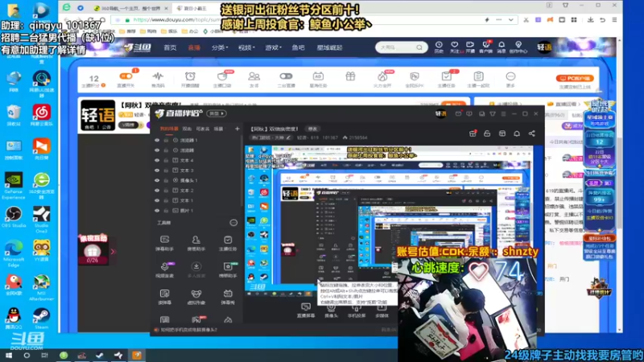
Task: Hide the 摄像头 1 source layer
Action: [x=157, y=180]
